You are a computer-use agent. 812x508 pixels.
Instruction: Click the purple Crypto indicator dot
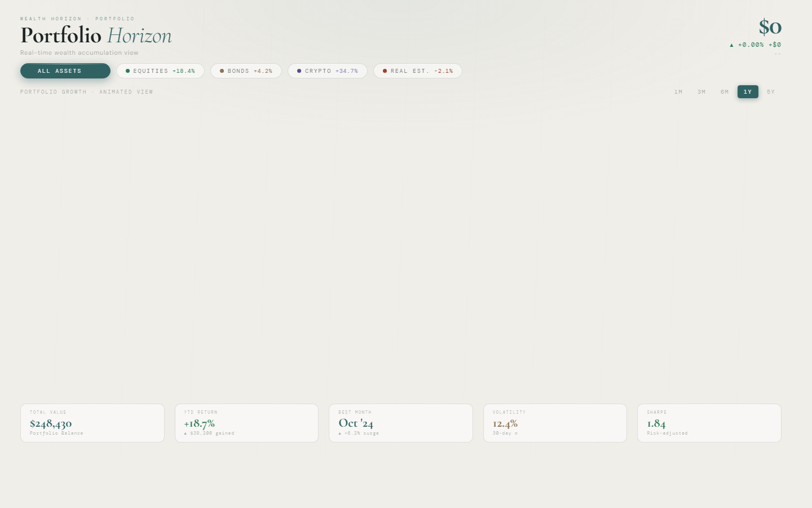click(x=299, y=71)
